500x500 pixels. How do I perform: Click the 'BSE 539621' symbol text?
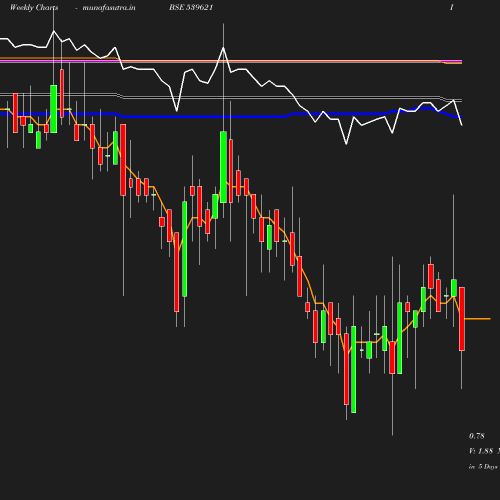coord(191,7)
